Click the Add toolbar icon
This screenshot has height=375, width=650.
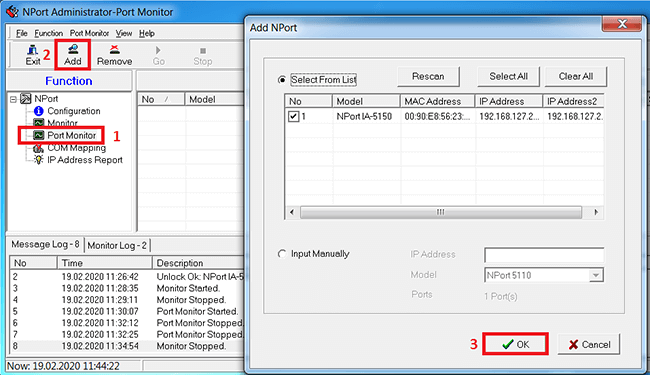point(73,55)
